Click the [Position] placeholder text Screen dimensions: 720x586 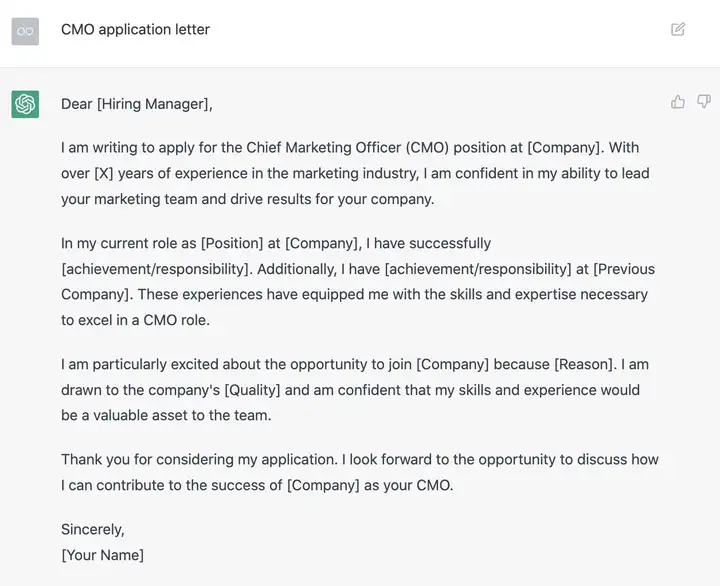point(232,243)
